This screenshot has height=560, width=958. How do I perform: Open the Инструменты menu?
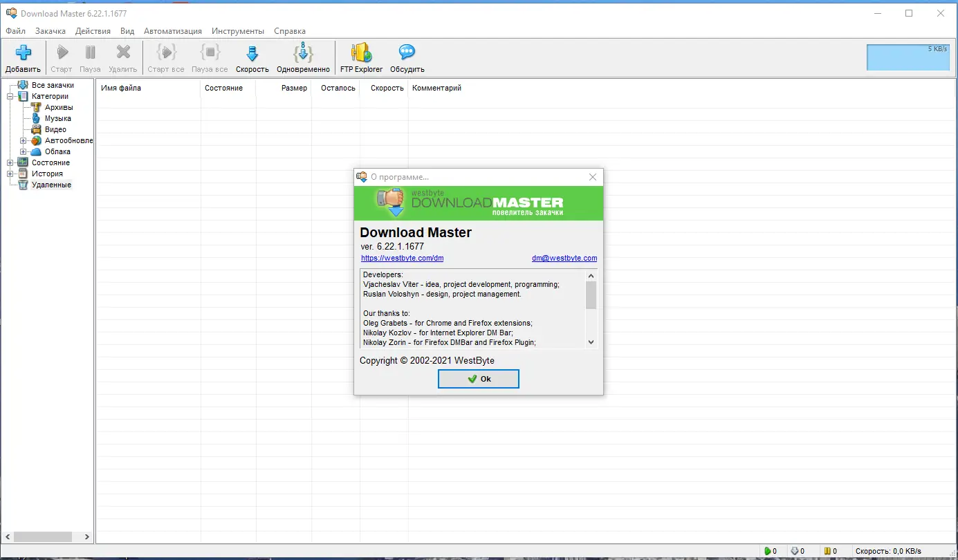(237, 31)
